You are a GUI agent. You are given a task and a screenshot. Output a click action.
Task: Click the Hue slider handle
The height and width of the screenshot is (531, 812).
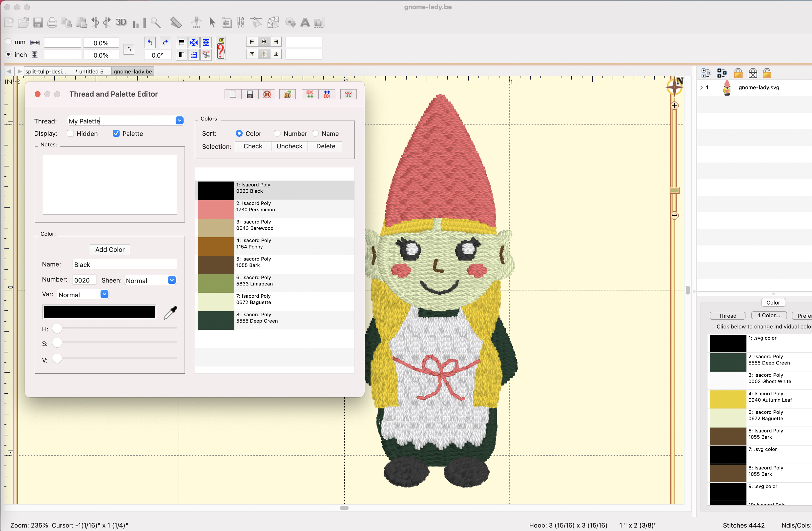pos(57,328)
